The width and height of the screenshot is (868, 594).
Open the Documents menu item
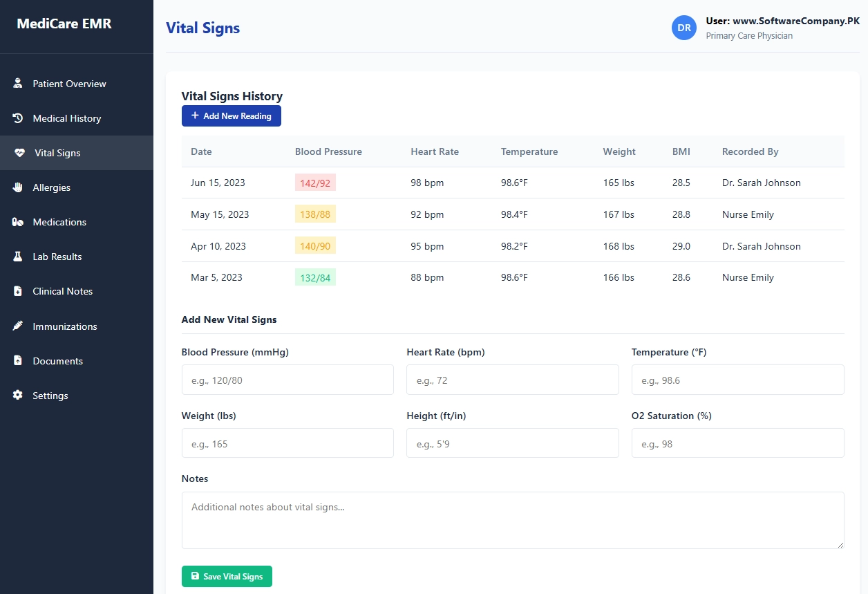[57, 361]
